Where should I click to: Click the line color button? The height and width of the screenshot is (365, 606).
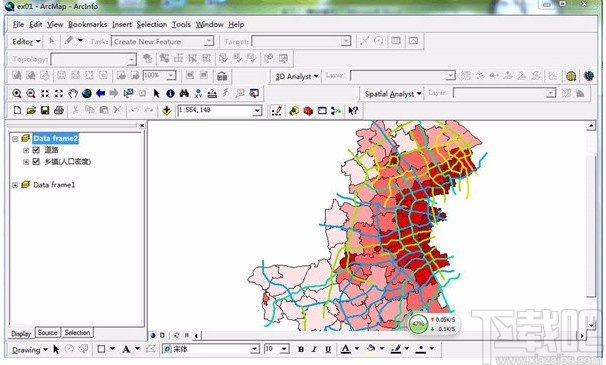(x=396, y=349)
